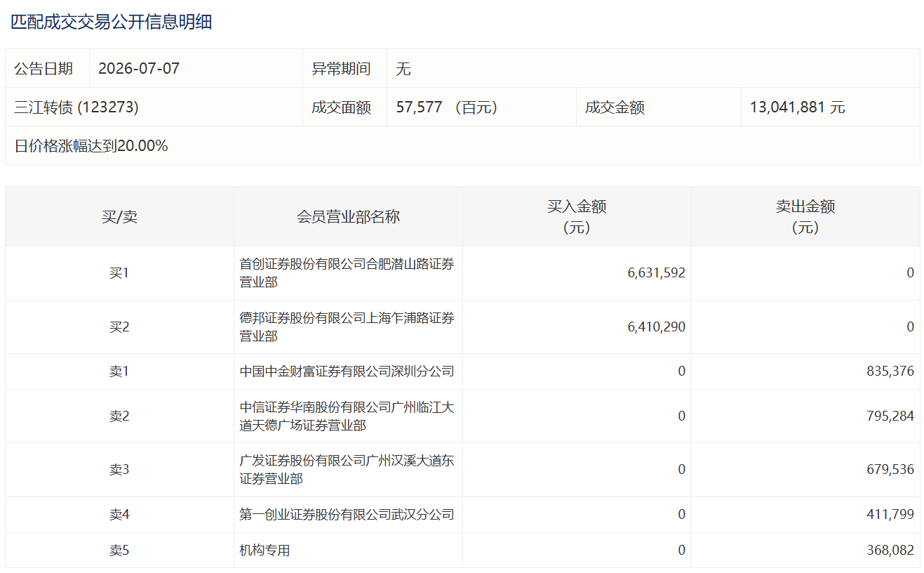Click the bond name 三江转债 (123273)
924x573 pixels.
76,107
